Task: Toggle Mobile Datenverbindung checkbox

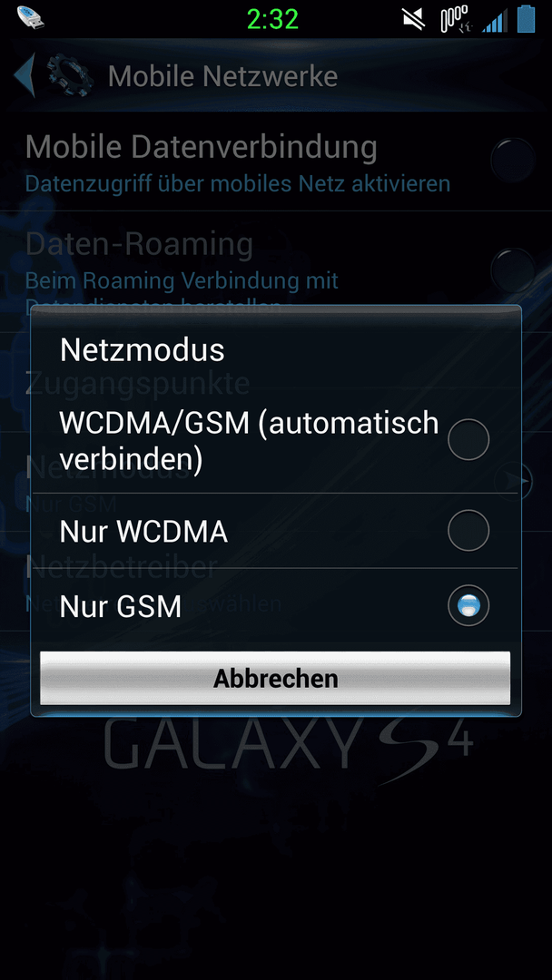Action: (x=513, y=160)
